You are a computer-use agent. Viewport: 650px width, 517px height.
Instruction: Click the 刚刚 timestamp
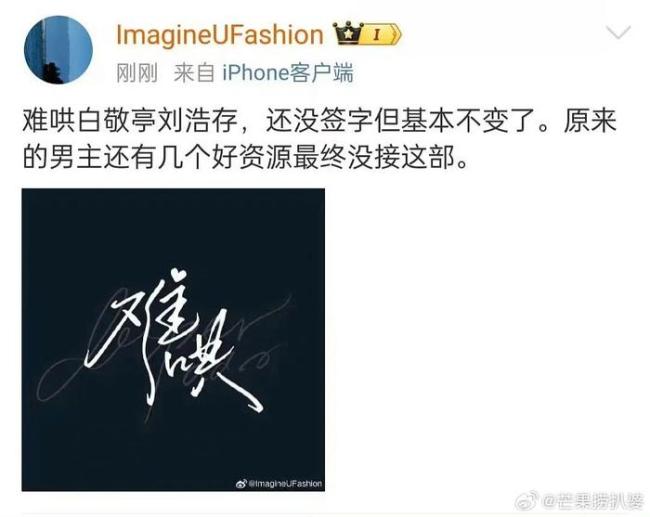pyautogui.click(x=137, y=73)
